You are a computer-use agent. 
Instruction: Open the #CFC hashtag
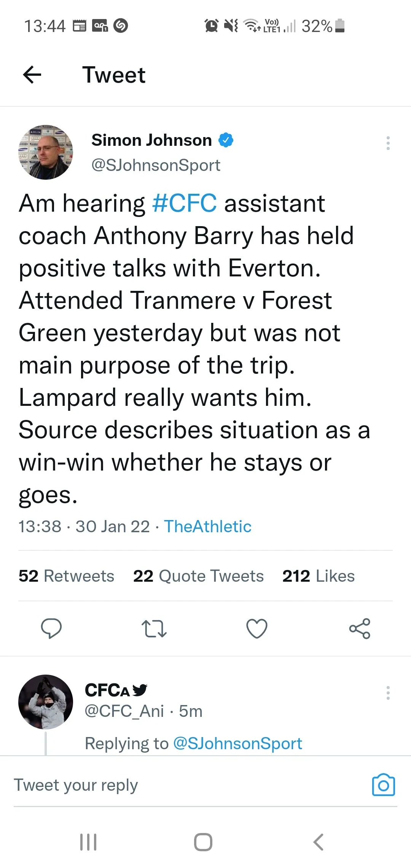point(184,203)
